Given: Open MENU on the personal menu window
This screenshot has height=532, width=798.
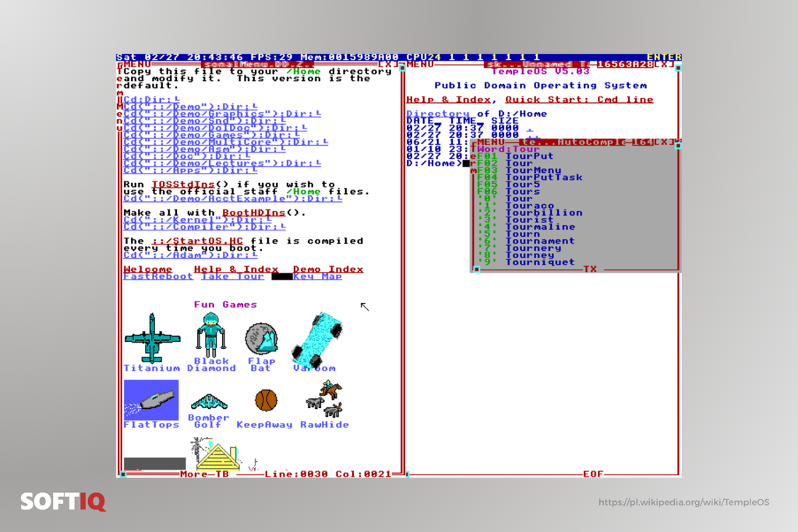Looking at the screenshot, I should [137, 64].
